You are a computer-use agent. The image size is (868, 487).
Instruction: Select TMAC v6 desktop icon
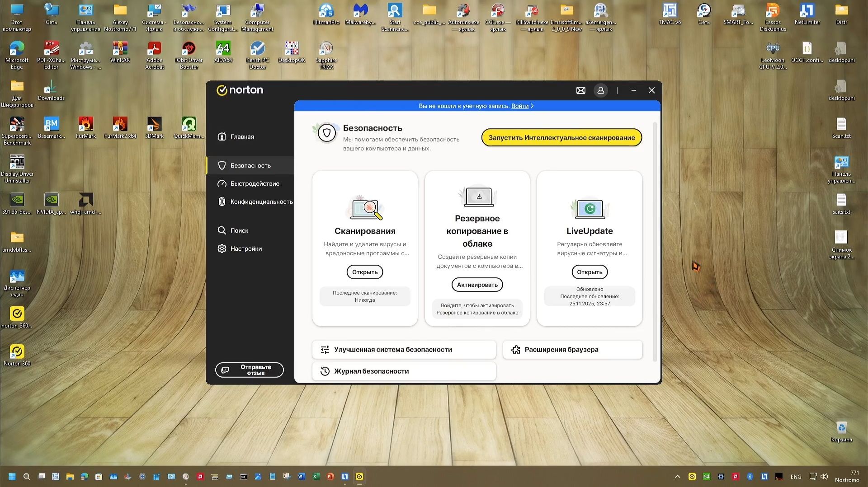pyautogui.click(x=670, y=14)
